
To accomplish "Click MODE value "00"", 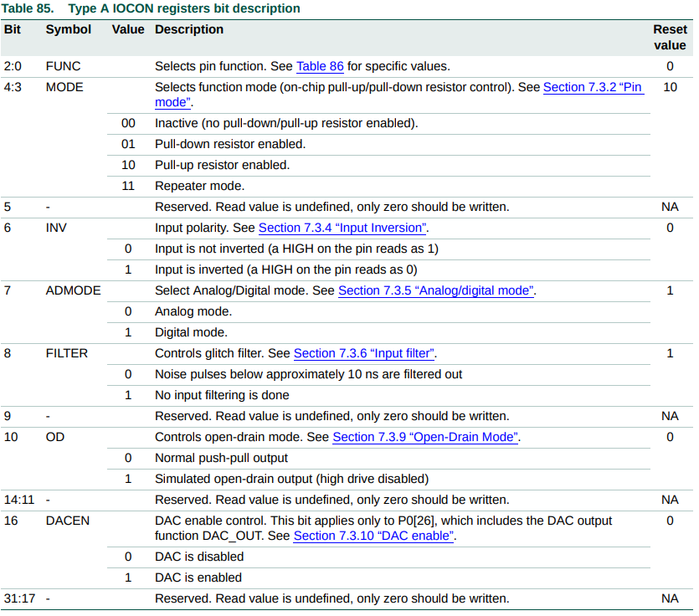I will click(x=128, y=124).
